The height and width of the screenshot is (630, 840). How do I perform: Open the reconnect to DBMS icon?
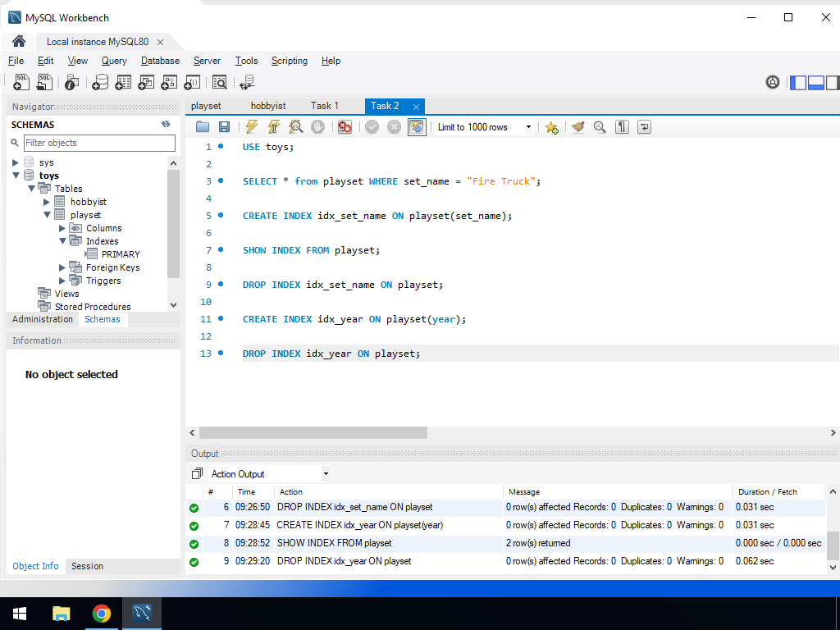click(x=246, y=82)
